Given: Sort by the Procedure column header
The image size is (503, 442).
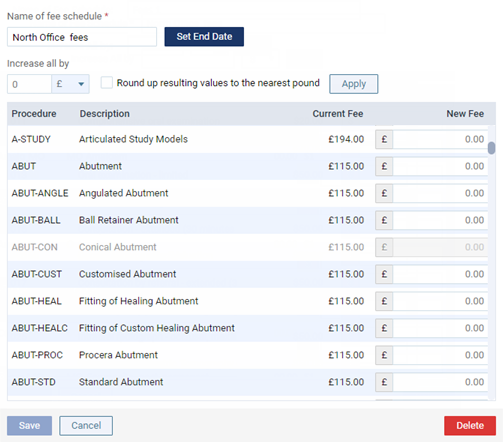Looking at the screenshot, I should coord(34,114).
